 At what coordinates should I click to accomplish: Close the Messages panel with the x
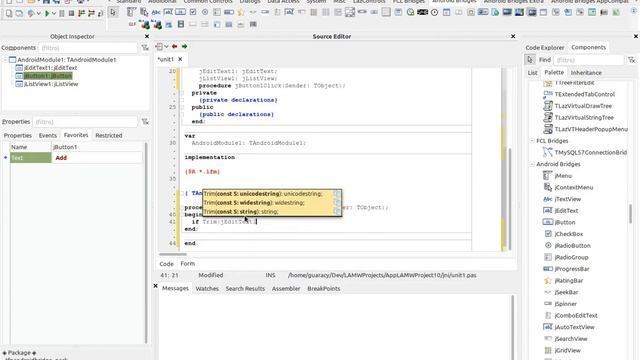(155, 286)
